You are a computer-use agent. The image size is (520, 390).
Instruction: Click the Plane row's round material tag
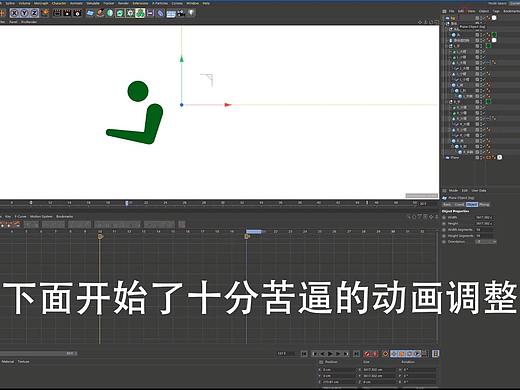click(x=500, y=157)
